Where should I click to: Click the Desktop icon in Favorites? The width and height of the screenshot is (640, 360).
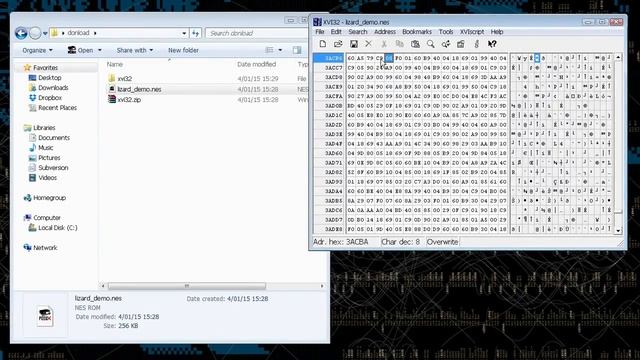point(33,78)
